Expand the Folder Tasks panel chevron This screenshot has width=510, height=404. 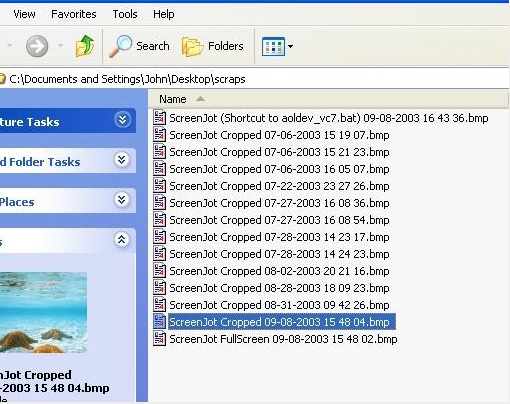(122, 159)
